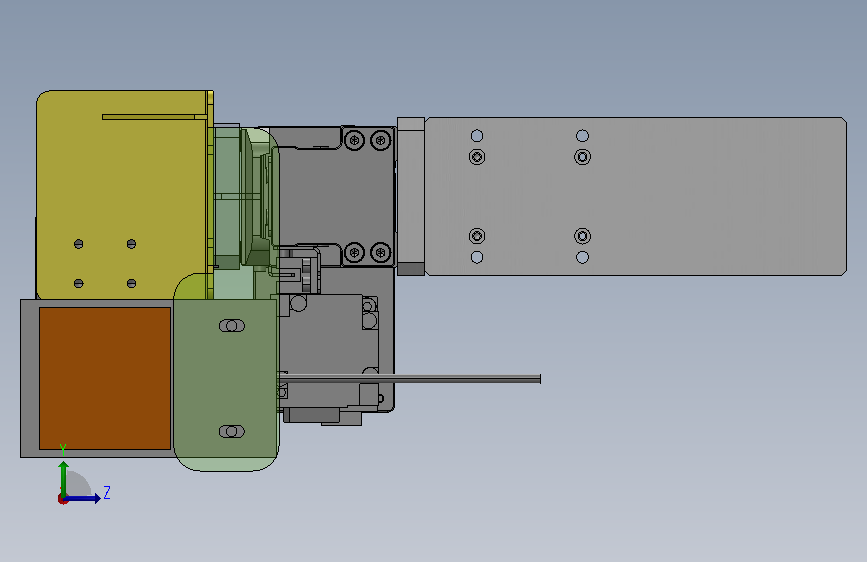Select the gray frame surrounding the brown panel

point(30,378)
